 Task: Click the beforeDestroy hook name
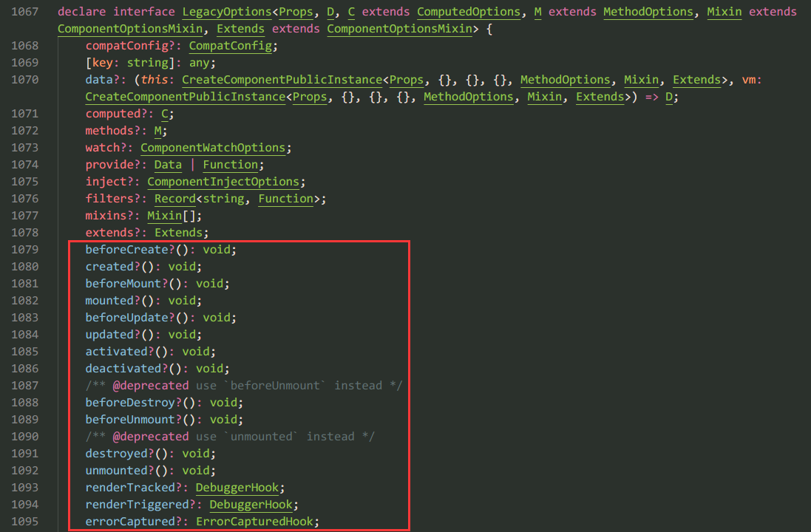coord(130,403)
